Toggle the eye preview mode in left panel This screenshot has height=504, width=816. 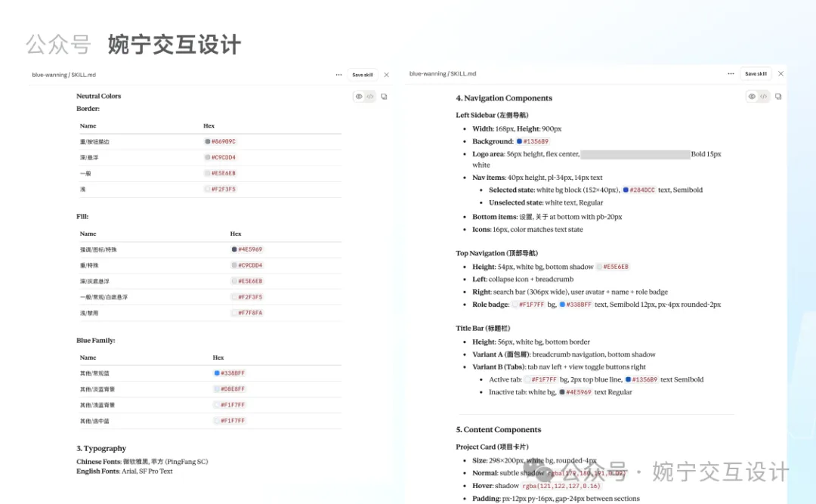(x=359, y=97)
